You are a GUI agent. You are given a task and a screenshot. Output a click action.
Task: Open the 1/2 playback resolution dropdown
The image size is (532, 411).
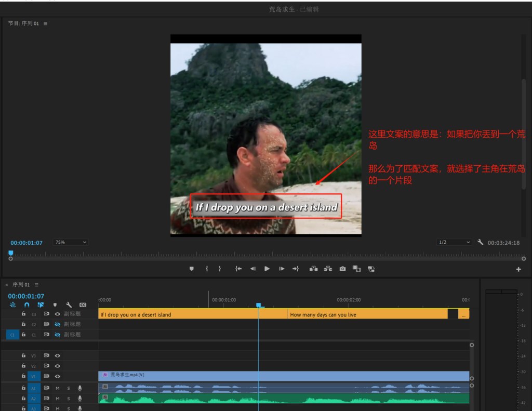[454, 242]
